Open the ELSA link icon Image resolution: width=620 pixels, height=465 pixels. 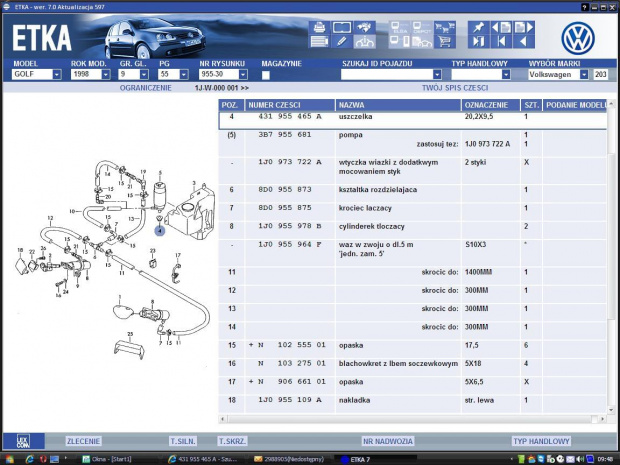tap(399, 27)
